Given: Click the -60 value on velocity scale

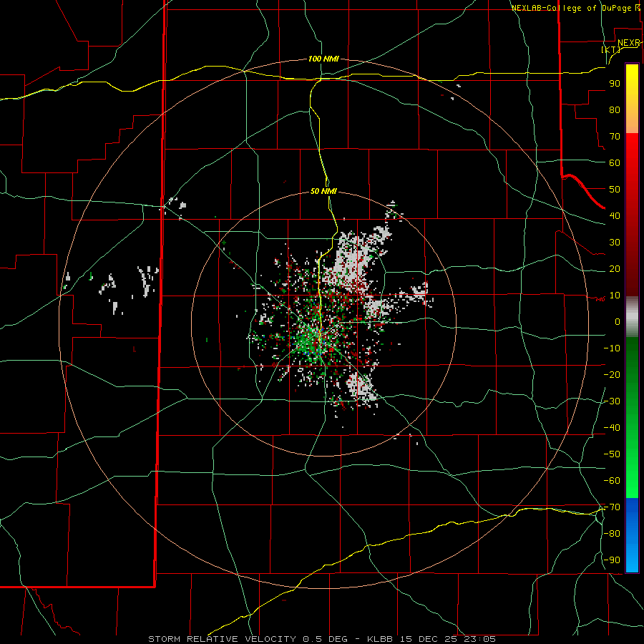Looking at the screenshot, I should tap(612, 481).
